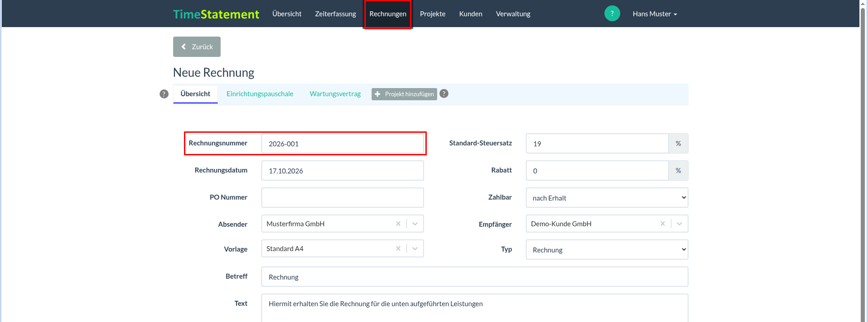Open Zeiterfassung in the navigation bar
Image resolution: width=868 pixels, height=322 pixels.
tap(335, 14)
